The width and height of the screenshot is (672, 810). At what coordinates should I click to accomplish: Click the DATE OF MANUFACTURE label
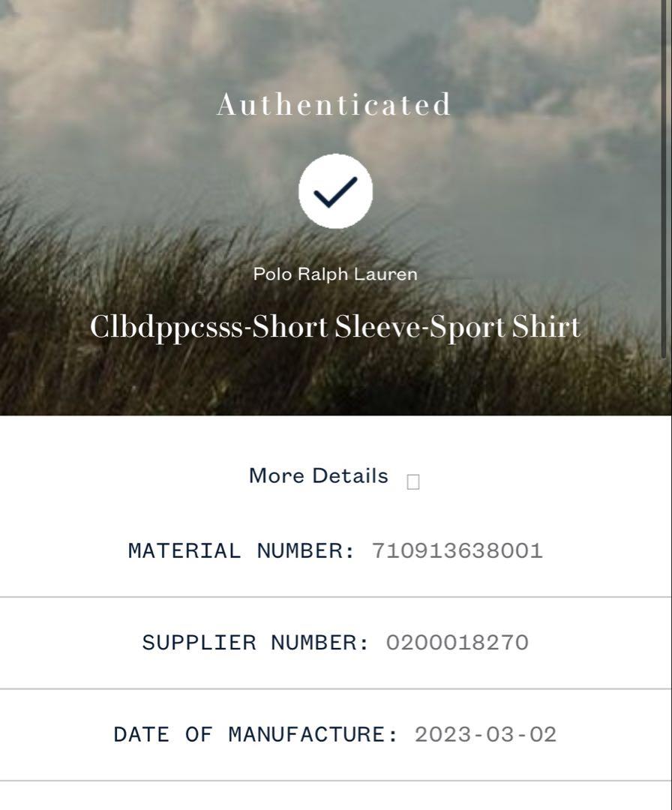[x=256, y=734]
